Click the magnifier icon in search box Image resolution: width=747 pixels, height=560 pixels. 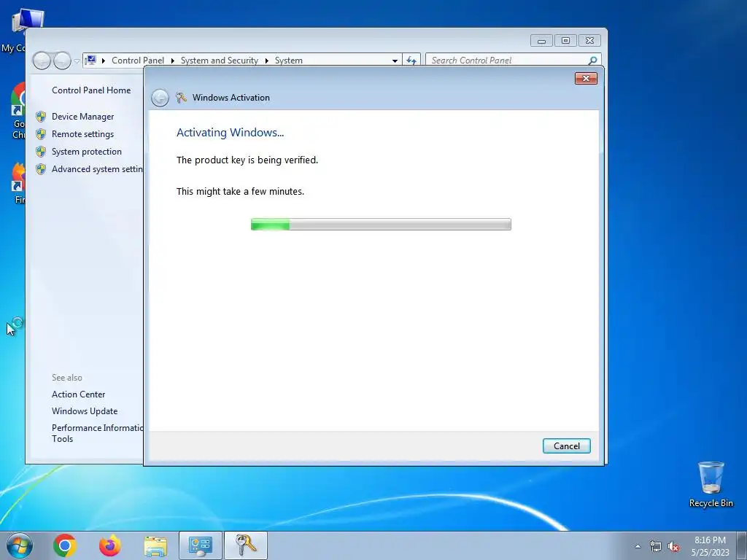tap(592, 61)
